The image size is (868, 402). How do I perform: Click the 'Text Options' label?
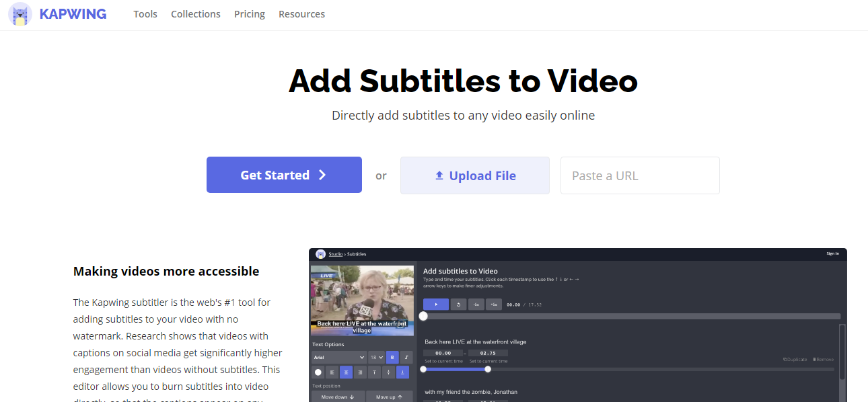(x=328, y=345)
